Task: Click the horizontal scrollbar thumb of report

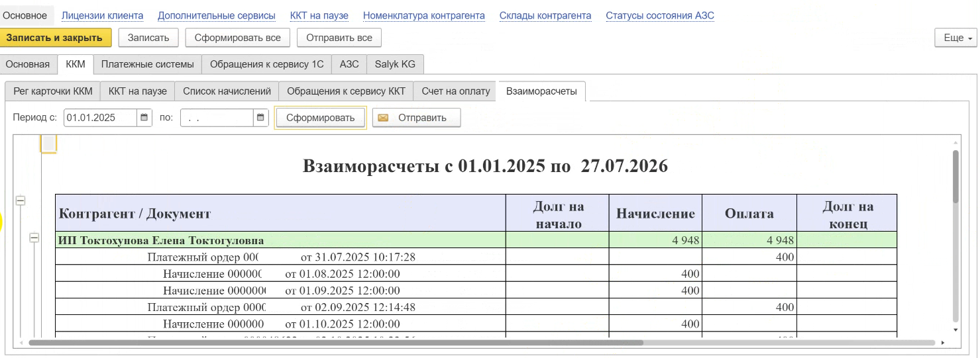Action: [336, 343]
